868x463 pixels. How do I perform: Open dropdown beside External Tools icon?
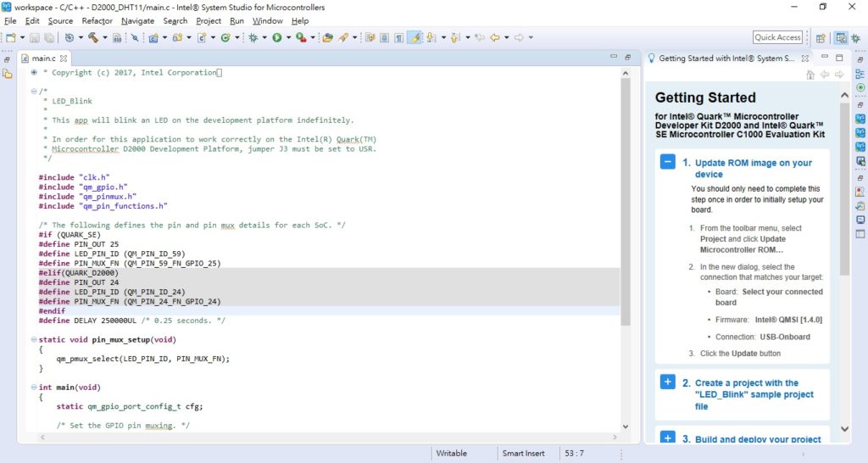click(312, 37)
